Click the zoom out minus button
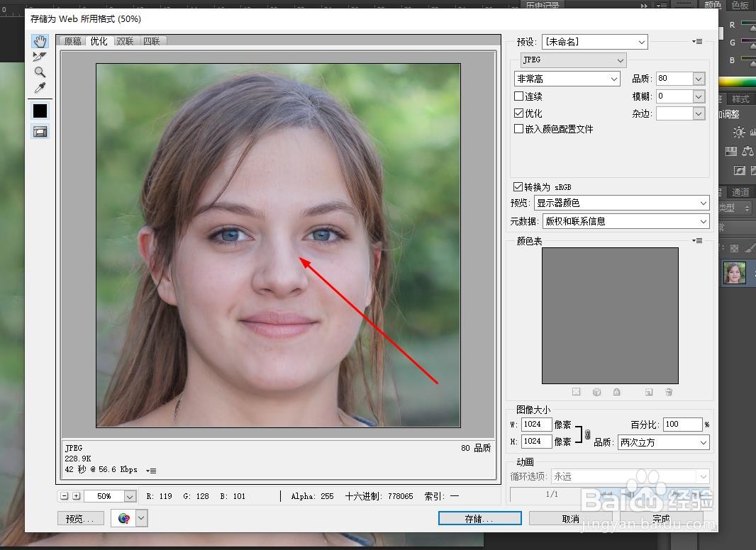 pyautogui.click(x=64, y=496)
